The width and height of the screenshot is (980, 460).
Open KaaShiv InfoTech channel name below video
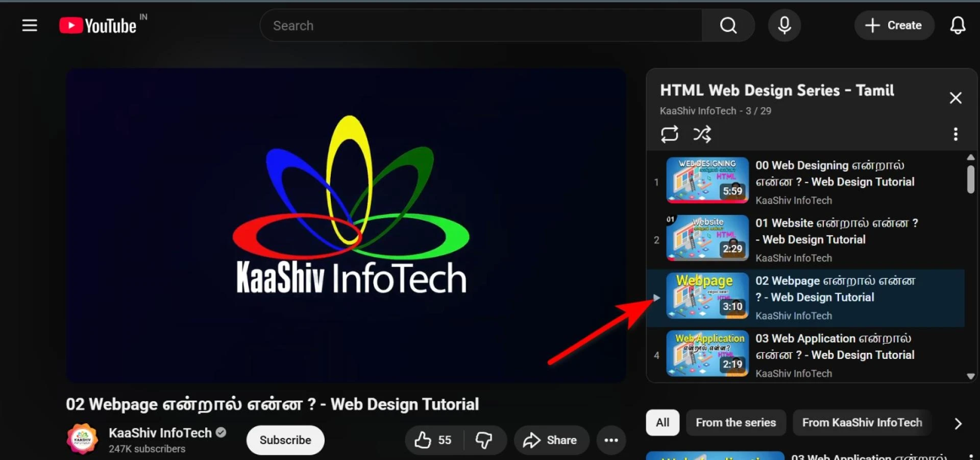pyautogui.click(x=160, y=433)
